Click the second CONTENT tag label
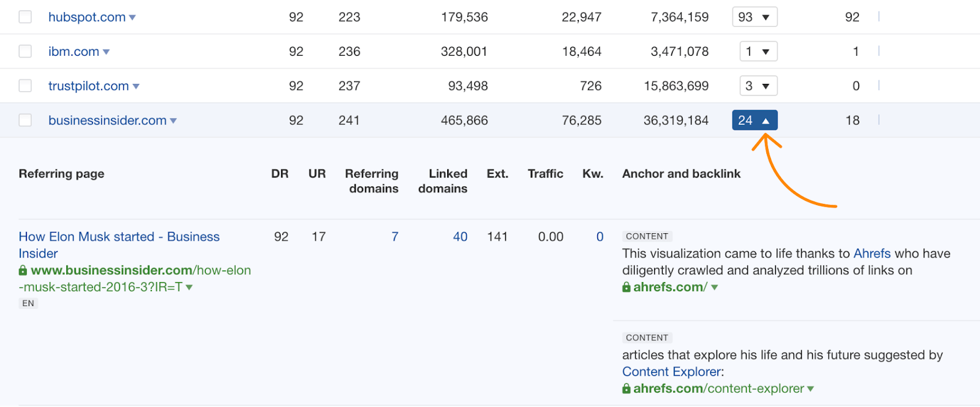The height and width of the screenshot is (407, 980). (x=647, y=338)
